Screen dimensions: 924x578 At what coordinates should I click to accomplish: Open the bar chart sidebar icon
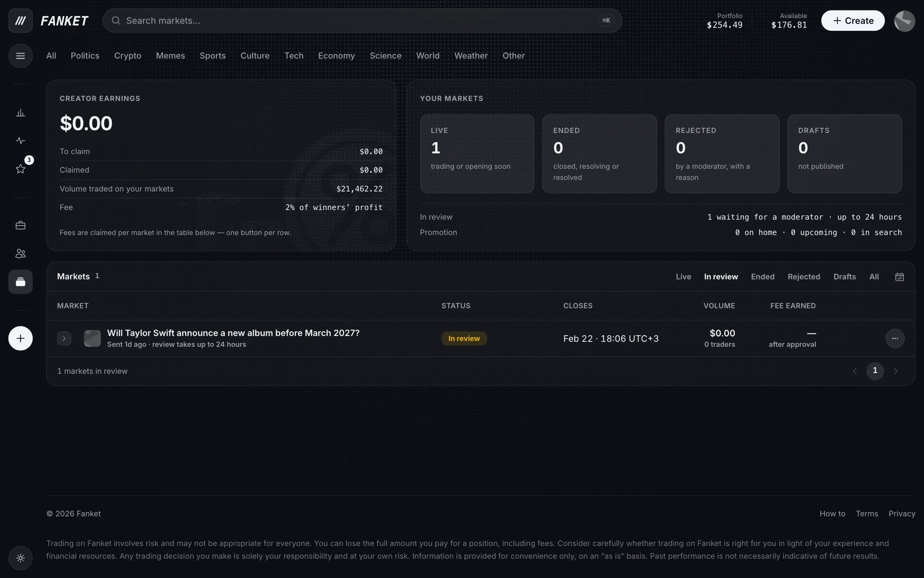click(x=20, y=113)
